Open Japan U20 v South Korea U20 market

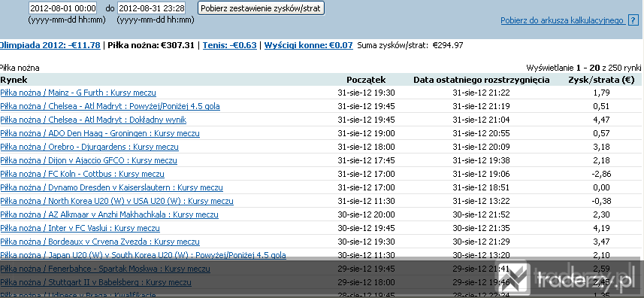pos(143,256)
